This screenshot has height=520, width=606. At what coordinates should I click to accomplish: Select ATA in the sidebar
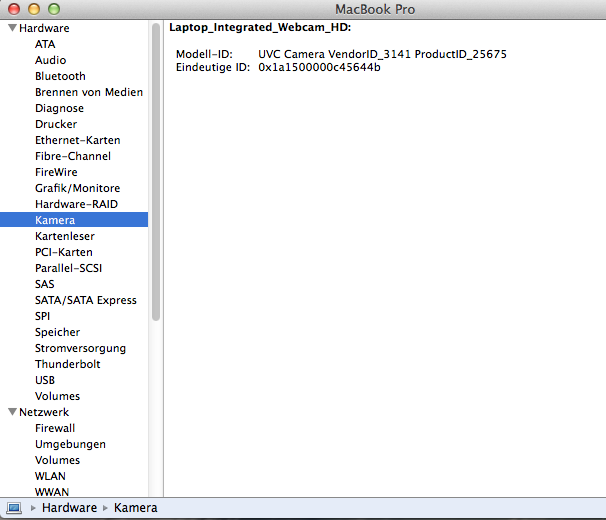pyautogui.click(x=45, y=44)
